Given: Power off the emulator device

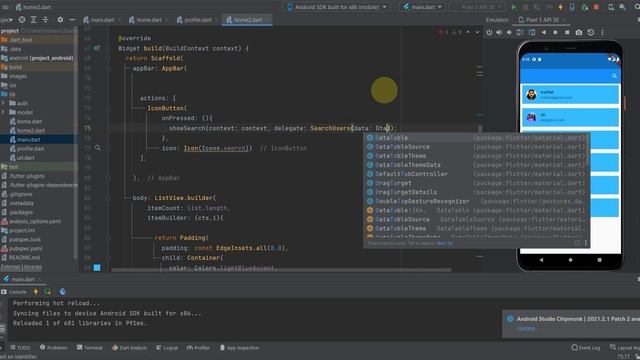Looking at the screenshot, I should (x=489, y=32).
